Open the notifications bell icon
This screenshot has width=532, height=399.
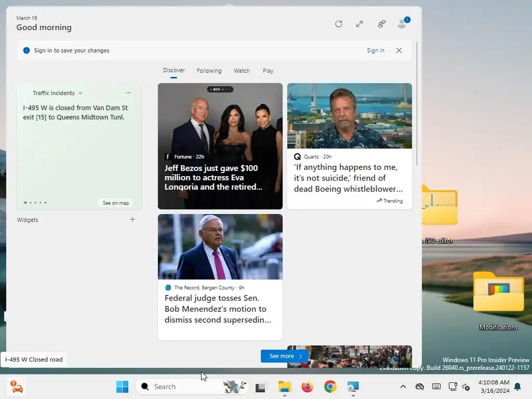pyautogui.click(x=518, y=387)
